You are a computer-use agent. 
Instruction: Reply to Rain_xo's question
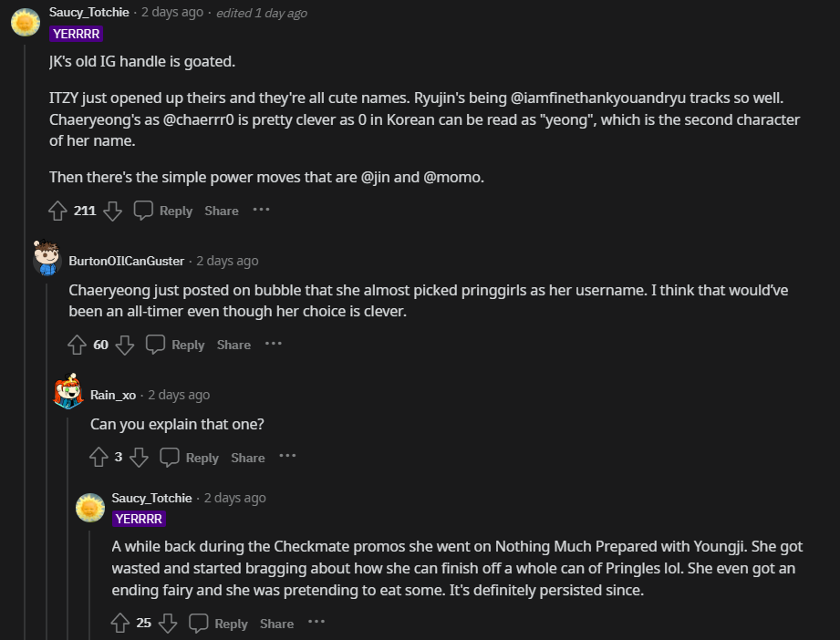click(x=191, y=458)
